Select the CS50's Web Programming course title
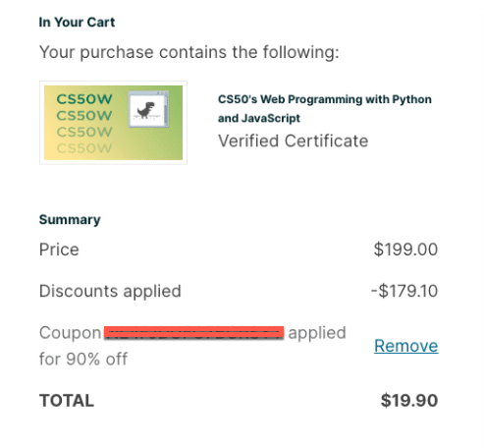This screenshot has height=448, width=484. click(325, 108)
